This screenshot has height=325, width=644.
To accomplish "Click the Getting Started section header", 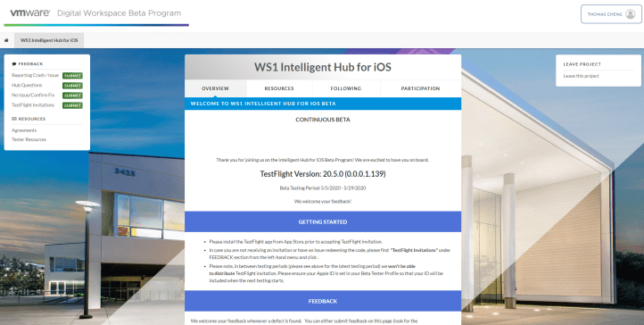I will [323, 221].
